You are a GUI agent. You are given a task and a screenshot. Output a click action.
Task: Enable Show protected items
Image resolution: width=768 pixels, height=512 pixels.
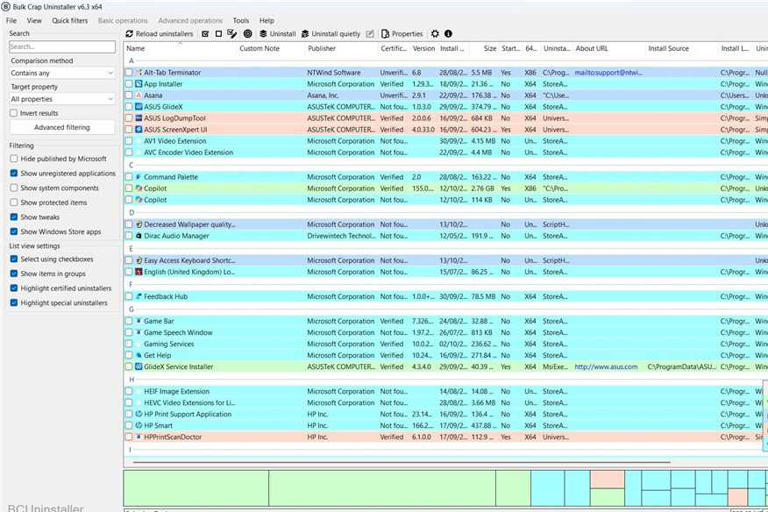click(14, 202)
